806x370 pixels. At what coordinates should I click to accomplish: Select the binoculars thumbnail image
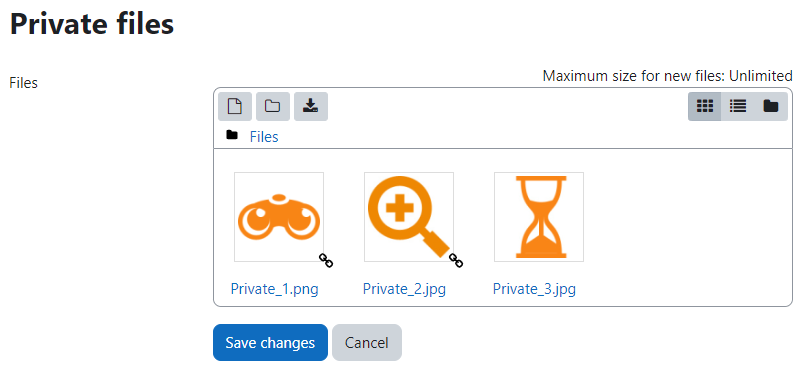point(279,217)
